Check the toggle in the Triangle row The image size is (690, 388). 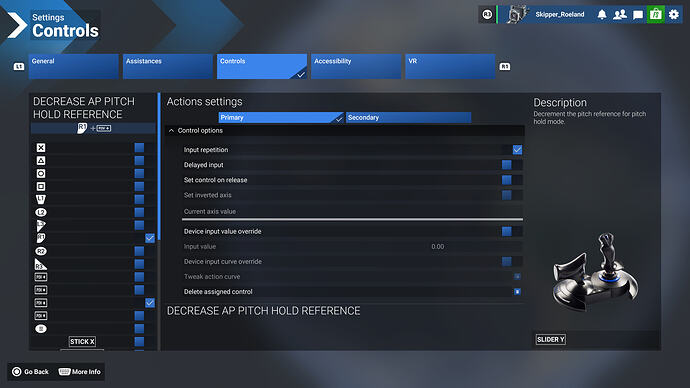[x=139, y=161]
